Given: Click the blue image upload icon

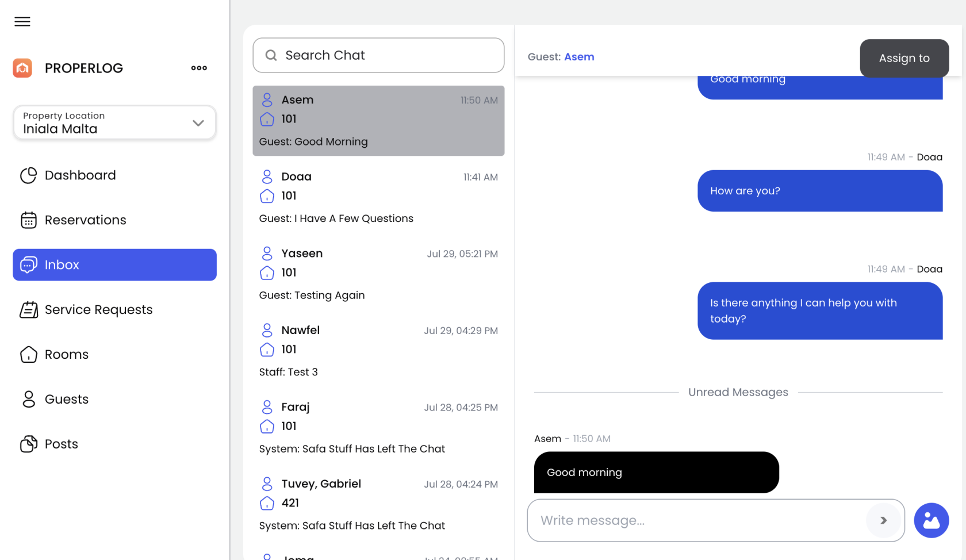Looking at the screenshot, I should point(931,520).
